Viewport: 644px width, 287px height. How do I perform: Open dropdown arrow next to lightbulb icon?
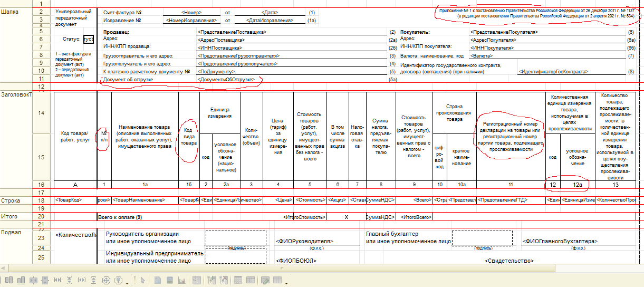pyautogui.click(x=127, y=283)
